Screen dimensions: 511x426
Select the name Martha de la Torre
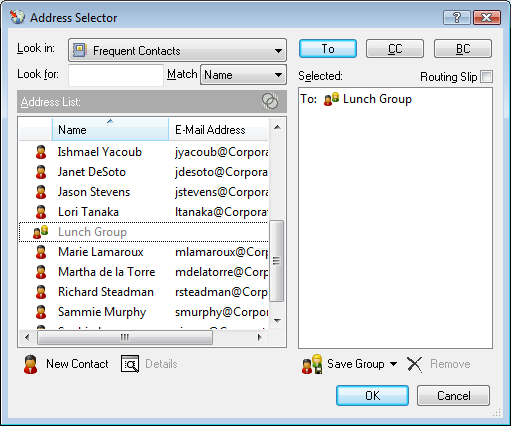click(x=107, y=272)
